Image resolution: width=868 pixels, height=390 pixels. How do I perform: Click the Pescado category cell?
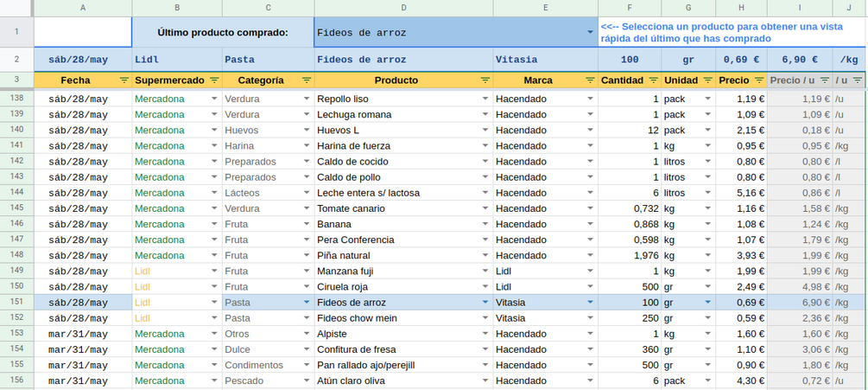(x=268, y=380)
